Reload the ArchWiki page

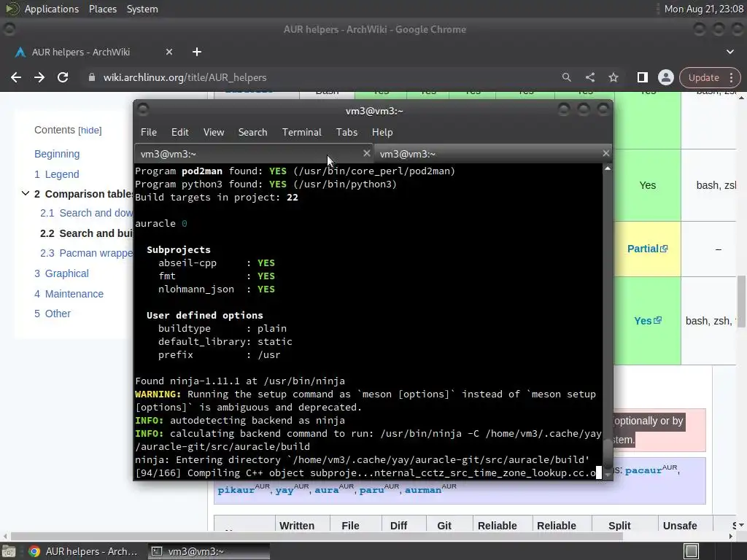pyautogui.click(x=63, y=77)
